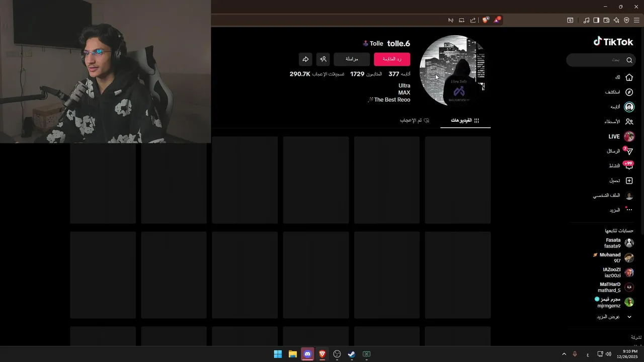Open the Profile avatar icon in sidebar
This screenshot has width=644, height=362.
click(x=629, y=196)
